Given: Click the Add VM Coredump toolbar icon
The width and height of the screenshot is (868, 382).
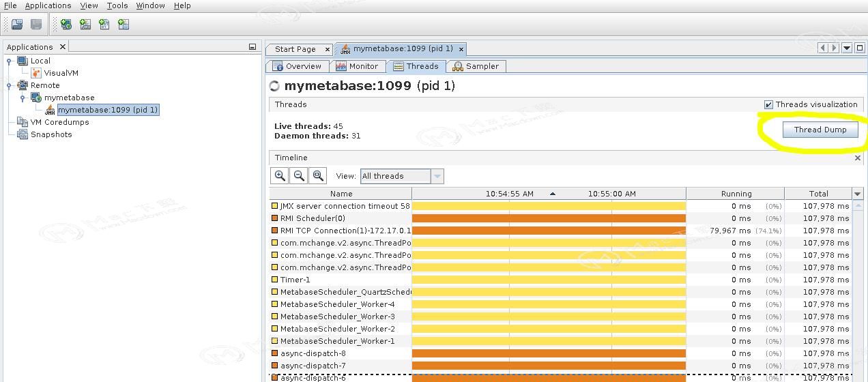Looking at the screenshot, I should (x=104, y=25).
